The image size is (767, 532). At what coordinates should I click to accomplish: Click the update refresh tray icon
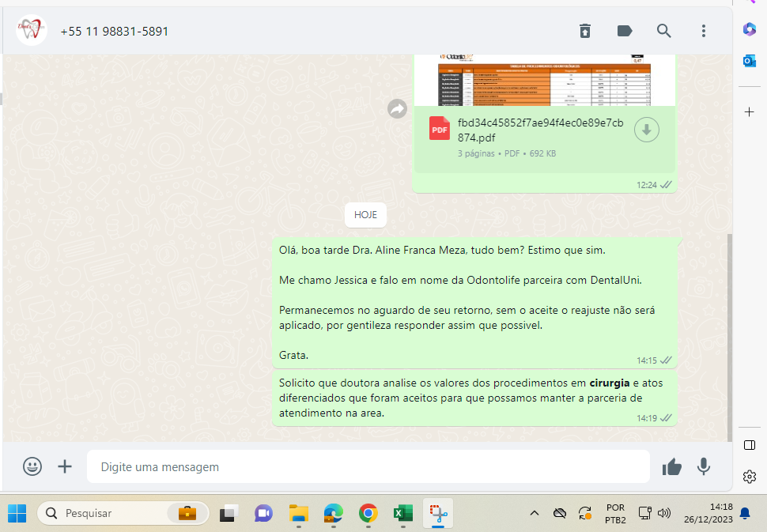click(585, 513)
